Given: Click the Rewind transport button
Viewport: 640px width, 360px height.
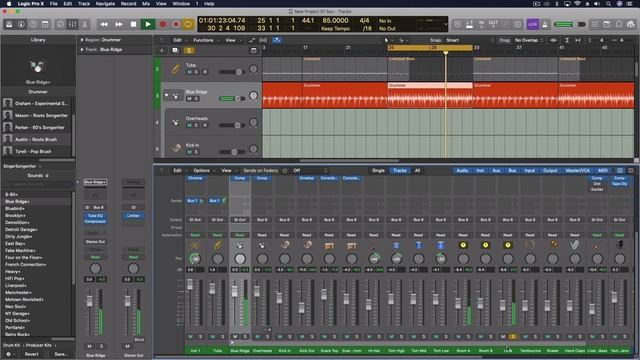Looking at the screenshot, I should [104, 24].
